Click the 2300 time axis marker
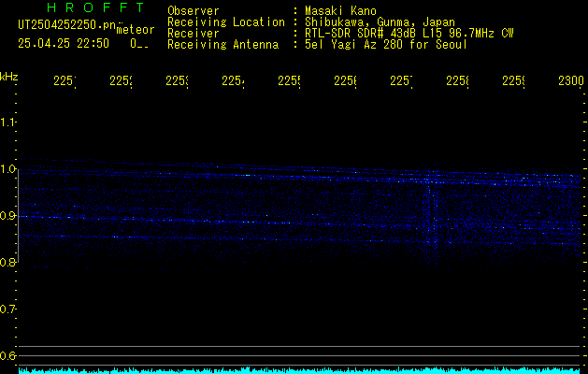The width and height of the screenshot is (588, 374). [x=571, y=81]
